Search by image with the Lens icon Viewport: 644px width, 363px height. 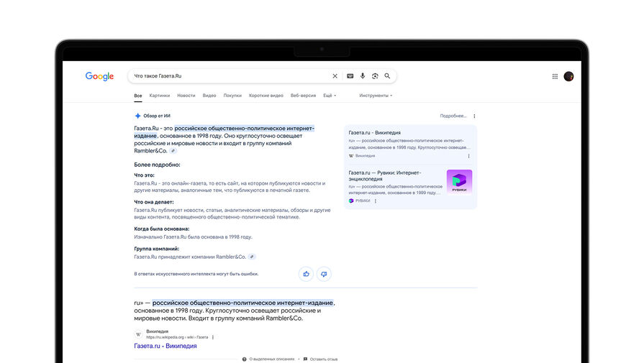pos(375,76)
